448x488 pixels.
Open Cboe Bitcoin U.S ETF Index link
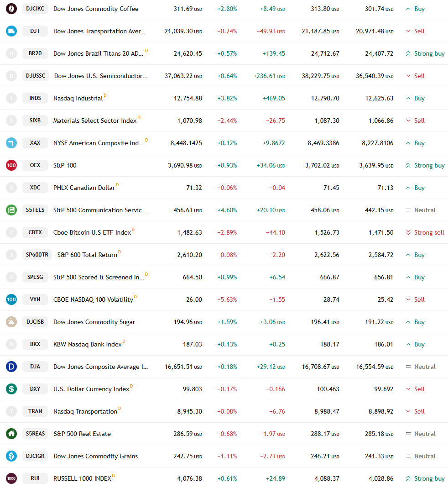point(92,232)
